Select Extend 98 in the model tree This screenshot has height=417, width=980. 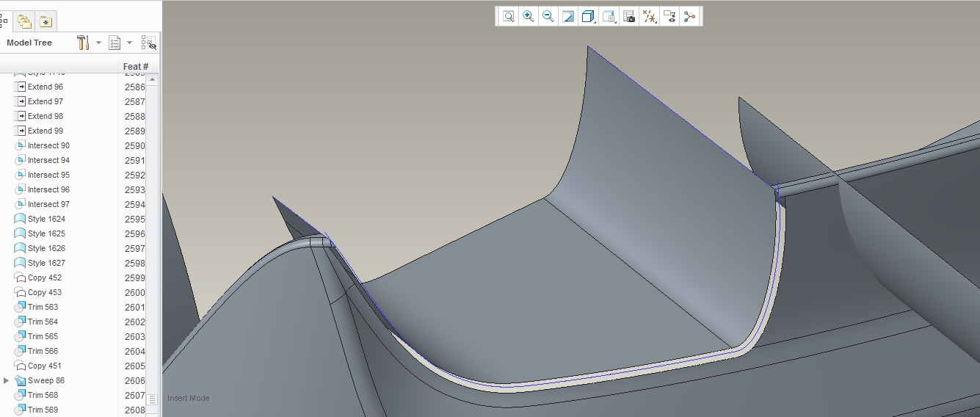(x=45, y=116)
